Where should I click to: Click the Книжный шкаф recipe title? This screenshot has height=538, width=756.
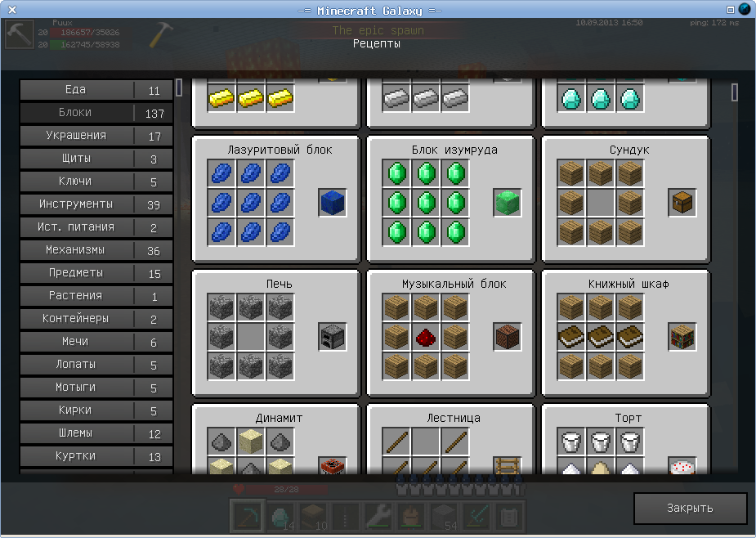[x=629, y=285]
